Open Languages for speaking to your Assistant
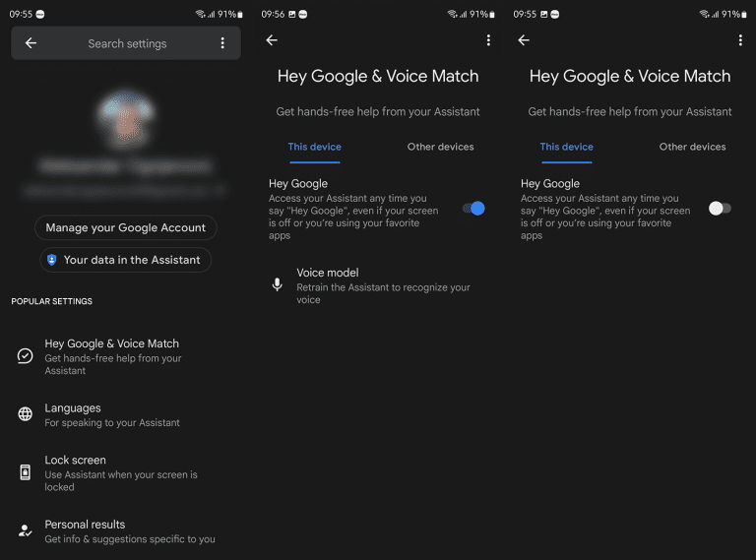This screenshot has width=756, height=560. pos(111,414)
